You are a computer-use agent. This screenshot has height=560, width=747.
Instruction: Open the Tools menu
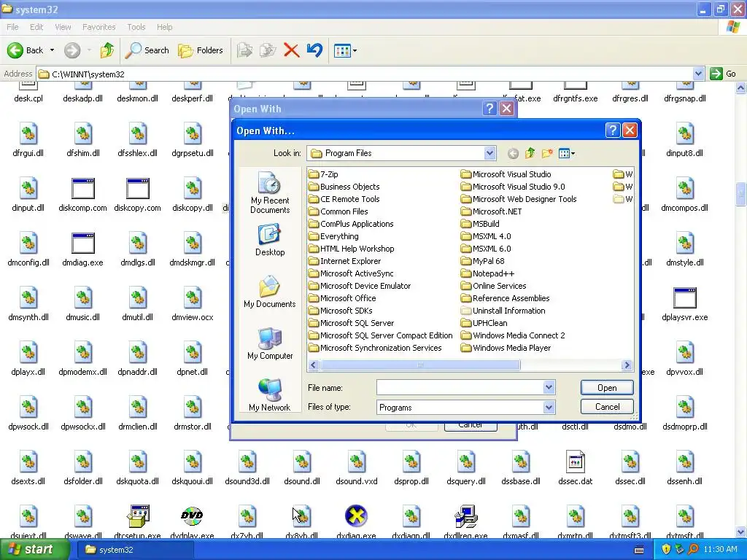pyautogui.click(x=136, y=27)
